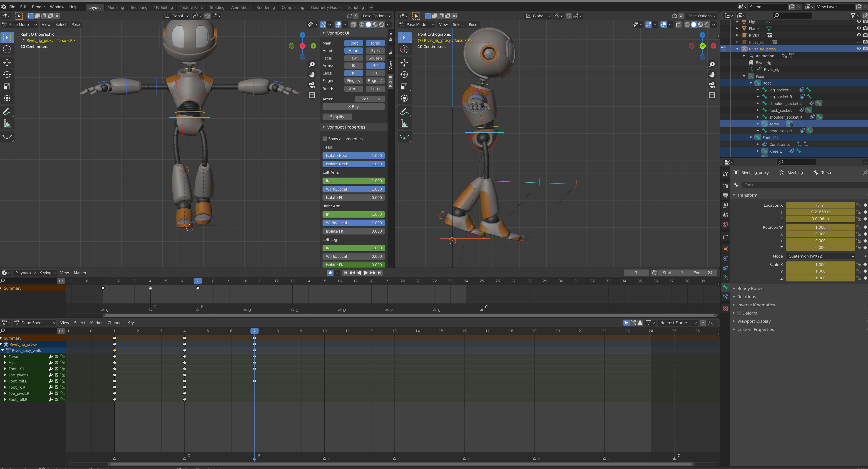Switch to the Animation workspace tab
868x469 pixels.
point(240,7)
